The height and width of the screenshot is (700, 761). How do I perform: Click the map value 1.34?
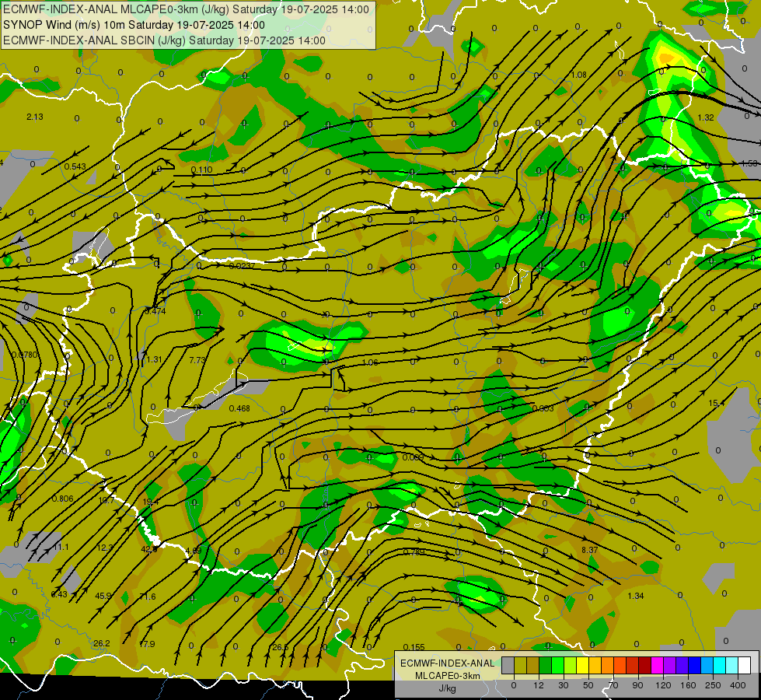pos(636,596)
